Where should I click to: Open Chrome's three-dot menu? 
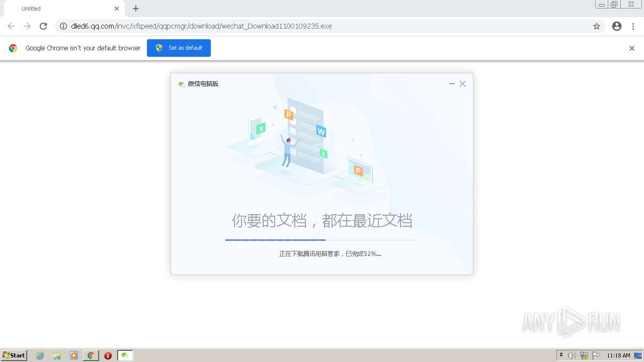click(x=633, y=26)
